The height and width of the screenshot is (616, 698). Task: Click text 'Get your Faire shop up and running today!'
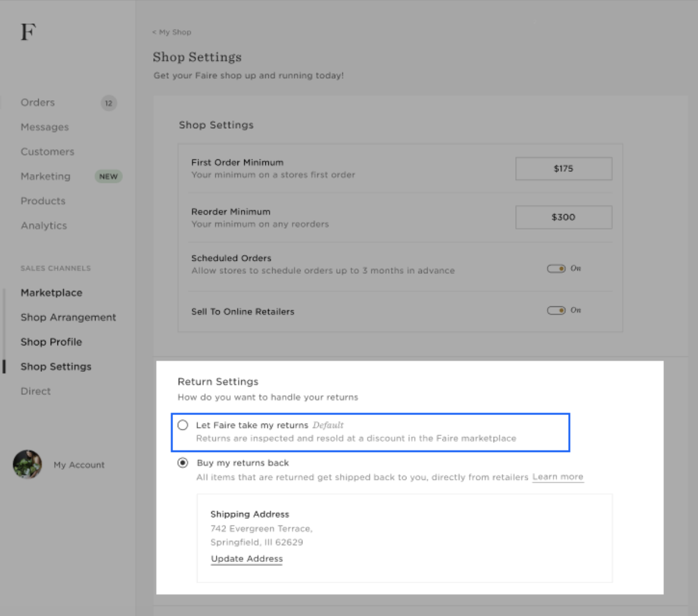[249, 75]
